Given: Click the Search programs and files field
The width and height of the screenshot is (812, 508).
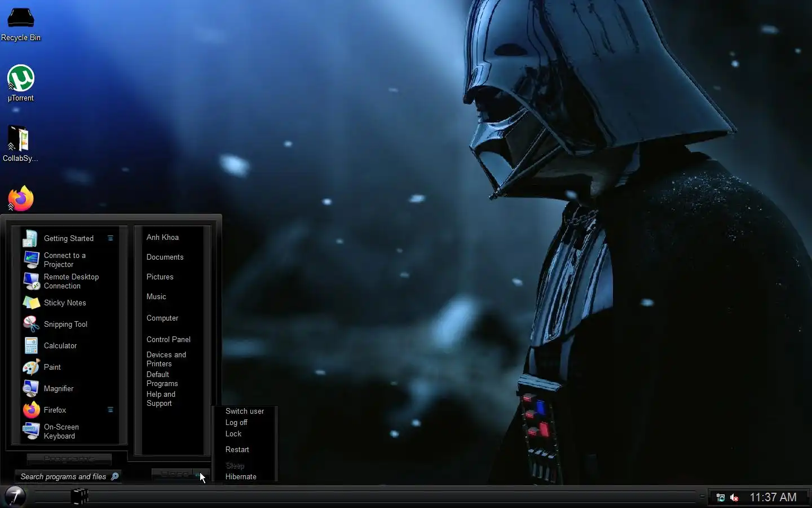Looking at the screenshot, I should coord(68,476).
